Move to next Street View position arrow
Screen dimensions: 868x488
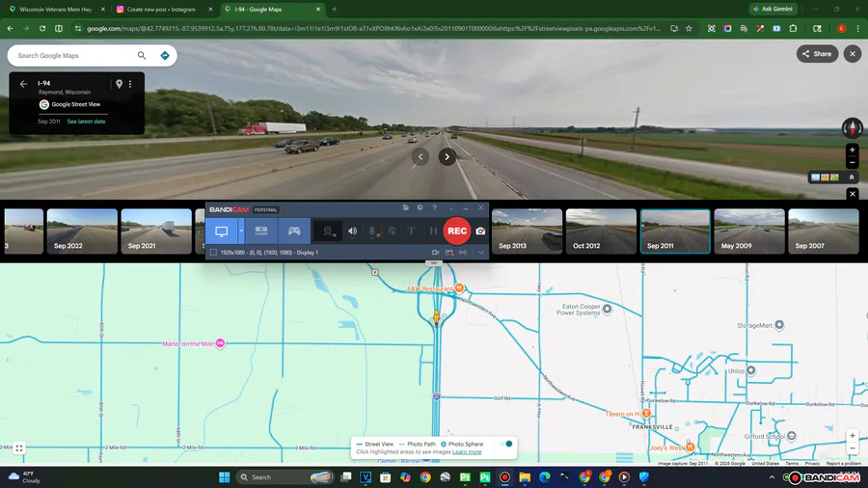(x=448, y=157)
